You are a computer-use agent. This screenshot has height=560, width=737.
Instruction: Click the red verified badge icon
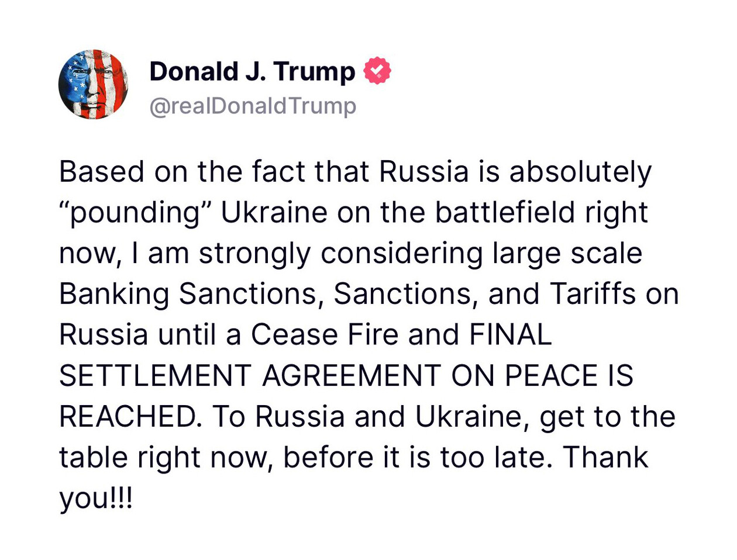click(377, 71)
